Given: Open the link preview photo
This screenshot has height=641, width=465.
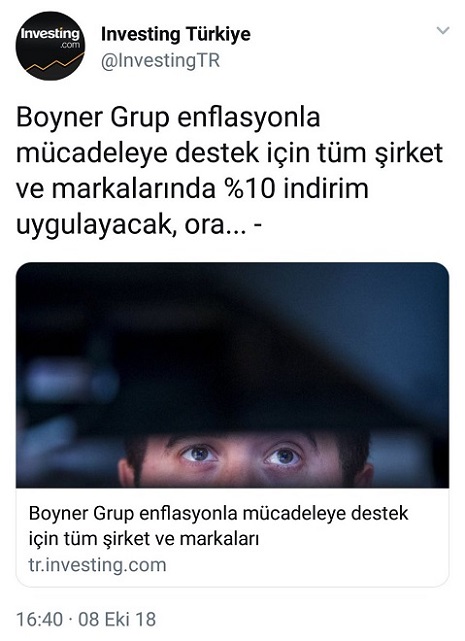Looking at the screenshot, I should pyautogui.click(x=232, y=375).
